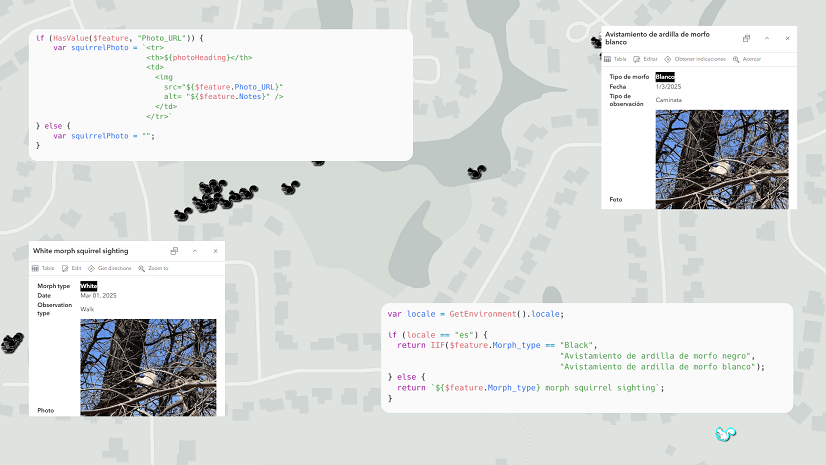Click the cyan highlighted squirrel map marker
The height and width of the screenshot is (465, 826).
click(725, 434)
